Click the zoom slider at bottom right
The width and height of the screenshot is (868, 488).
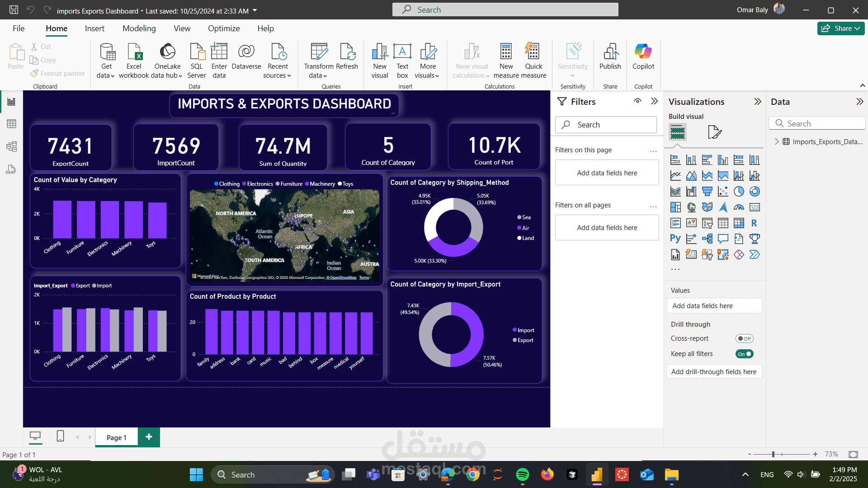(x=774, y=454)
